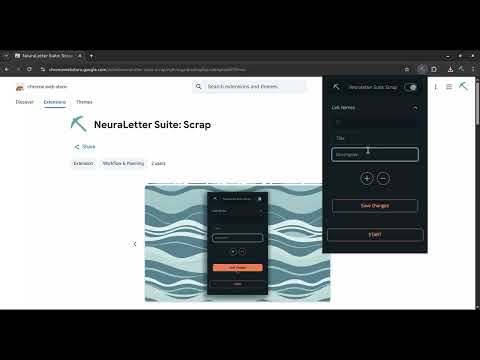Open the Themes tab
The image size is (480, 360).
(x=84, y=102)
